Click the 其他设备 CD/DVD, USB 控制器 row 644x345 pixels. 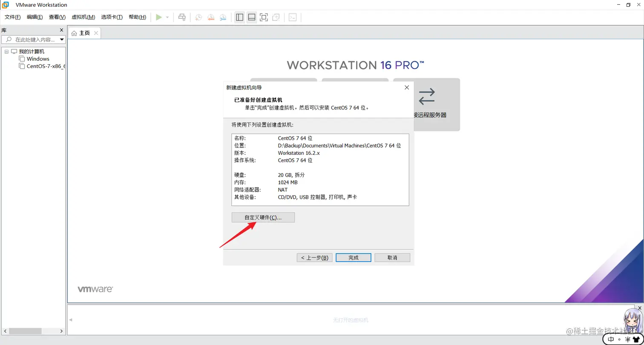tap(320, 197)
